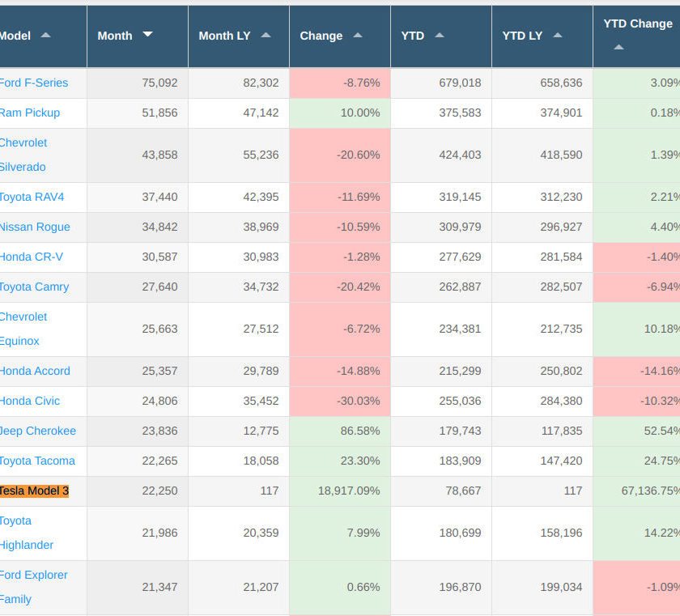Select Chevrolet Silverado month value 43,858
680x616 pixels.
tap(159, 155)
